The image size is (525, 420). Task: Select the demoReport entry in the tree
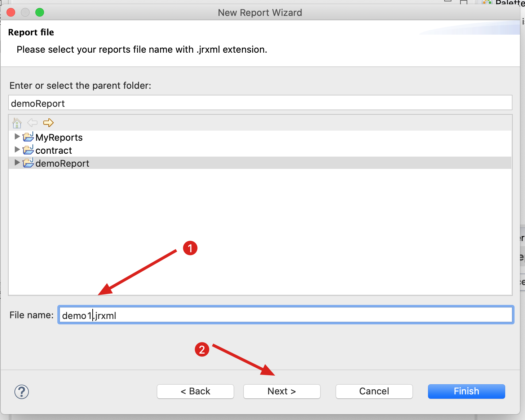(62, 163)
